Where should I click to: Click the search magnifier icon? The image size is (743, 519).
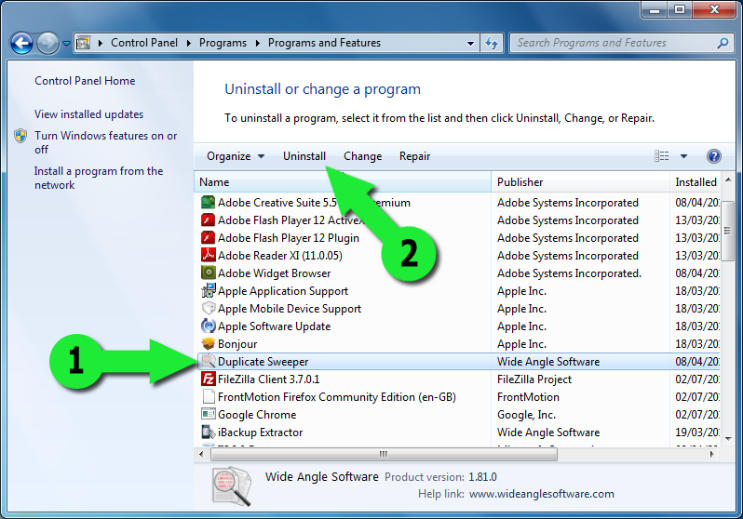tap(722, 43)
